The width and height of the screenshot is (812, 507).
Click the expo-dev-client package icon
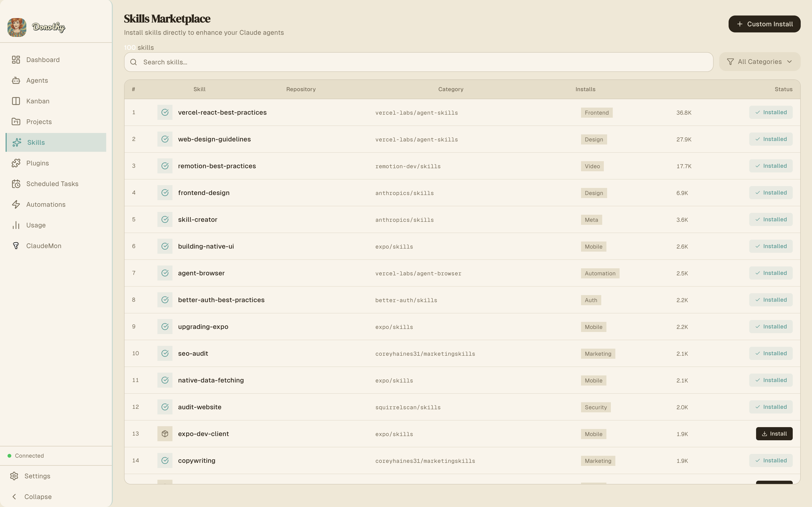pyautogui.click(x=165, y=433)
